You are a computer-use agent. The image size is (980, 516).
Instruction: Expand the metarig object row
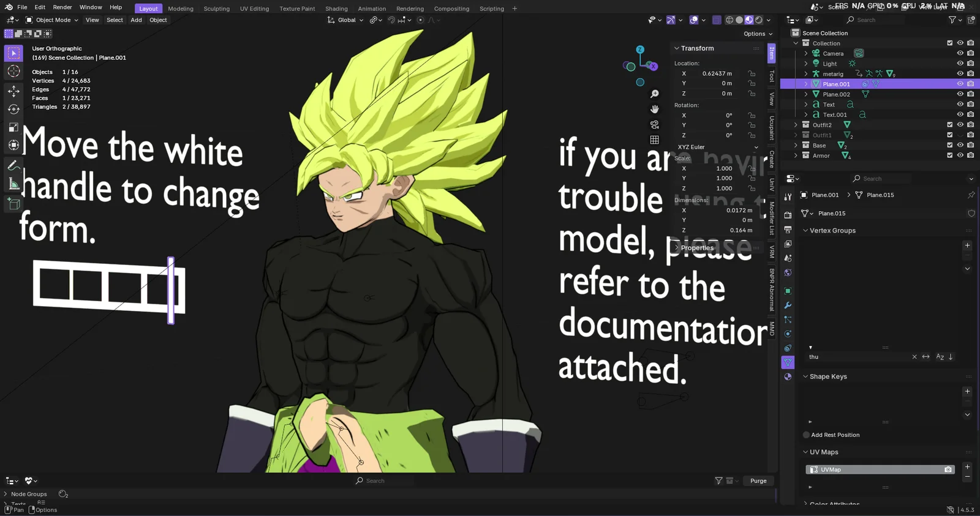click(x=806, y=73)
